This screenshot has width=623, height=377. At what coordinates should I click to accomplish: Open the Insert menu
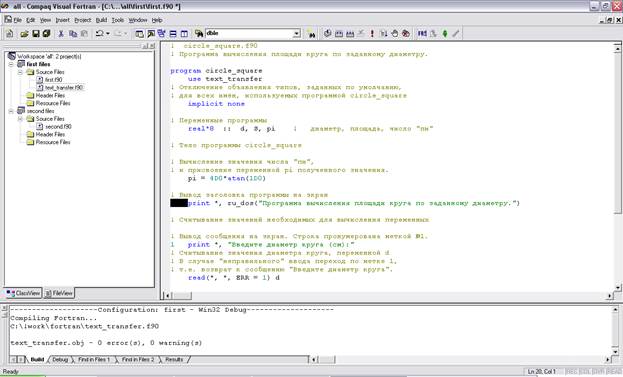pyautogui.click(x=62, y=20)
